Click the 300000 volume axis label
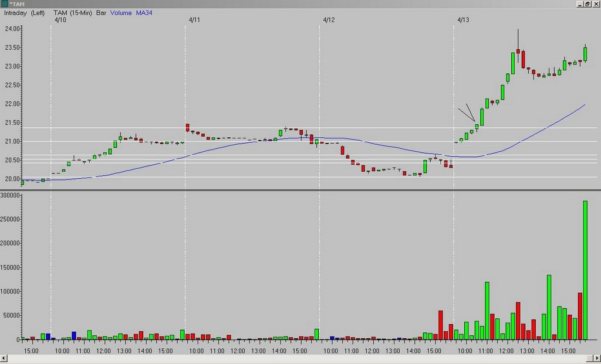This screenshot has width=601, height=364. click(10, 195)
